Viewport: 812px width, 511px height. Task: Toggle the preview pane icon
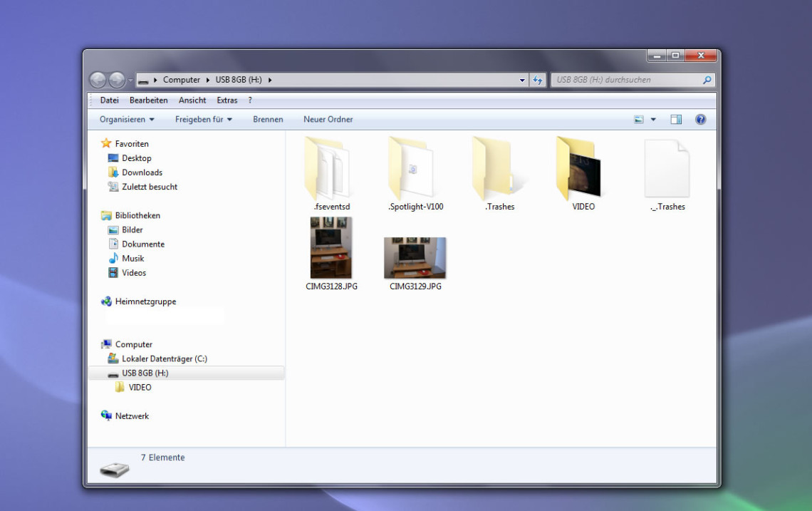pyautogui.click(x=676, y=120)
